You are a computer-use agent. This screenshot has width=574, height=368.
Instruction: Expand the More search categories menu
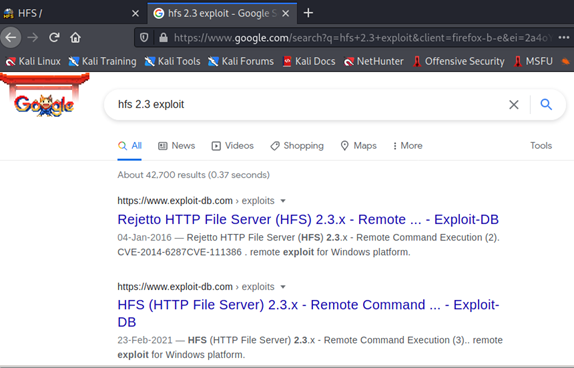click(407, 146)
